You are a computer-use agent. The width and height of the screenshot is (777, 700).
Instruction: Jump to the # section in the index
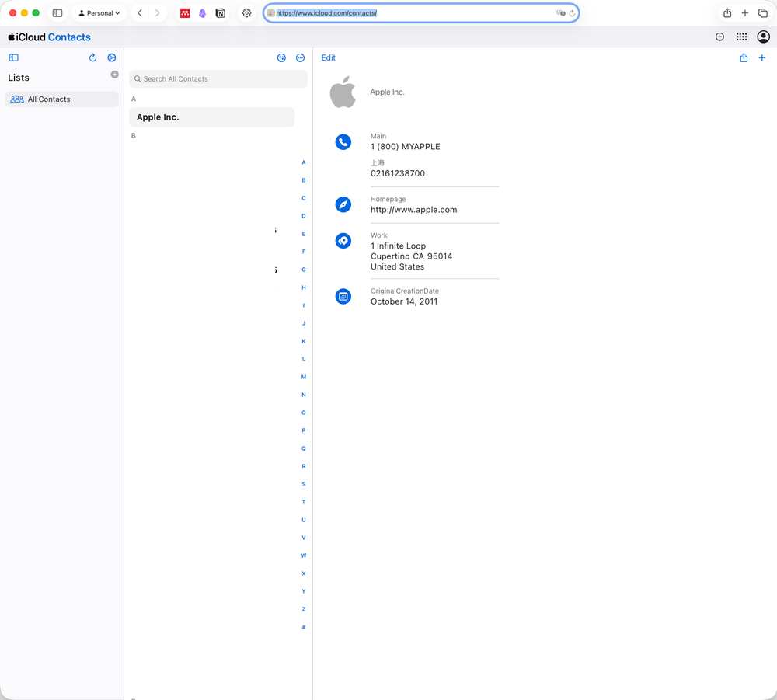(304, 627)
